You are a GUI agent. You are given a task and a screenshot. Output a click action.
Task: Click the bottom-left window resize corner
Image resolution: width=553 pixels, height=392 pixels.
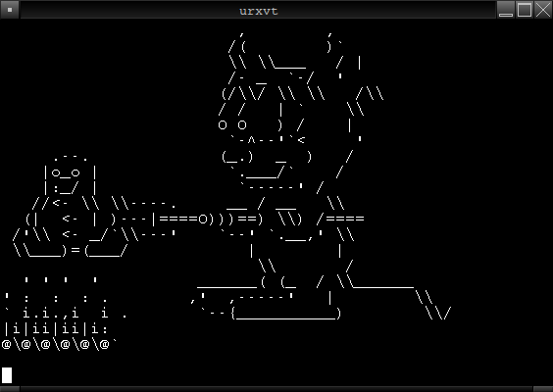point(10,389)
